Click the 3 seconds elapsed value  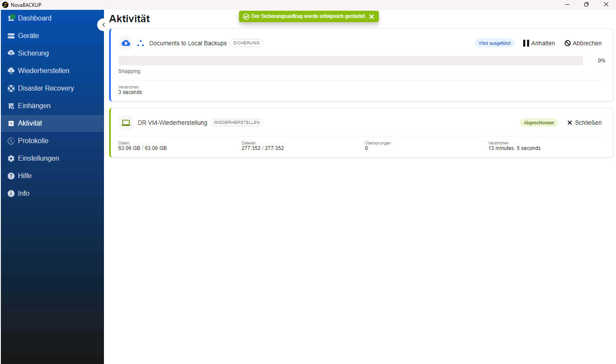[130, 92]
